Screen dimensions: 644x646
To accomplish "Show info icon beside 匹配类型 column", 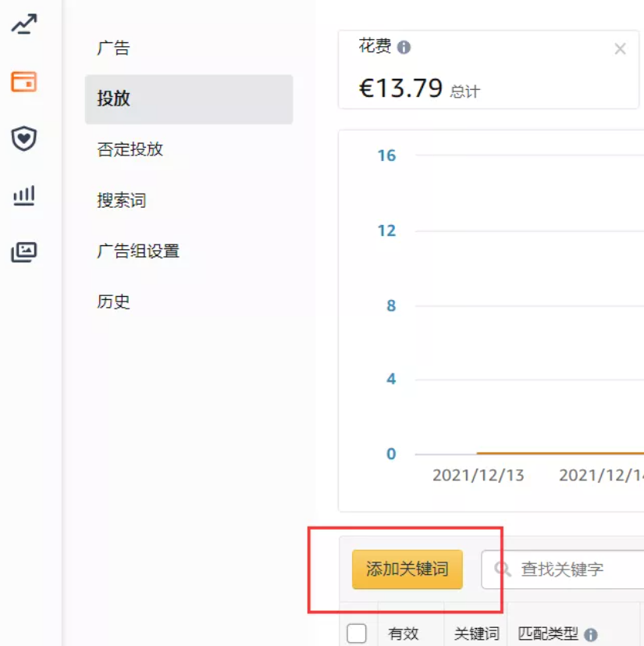I will pyautogui.click(x=590, y=634).
